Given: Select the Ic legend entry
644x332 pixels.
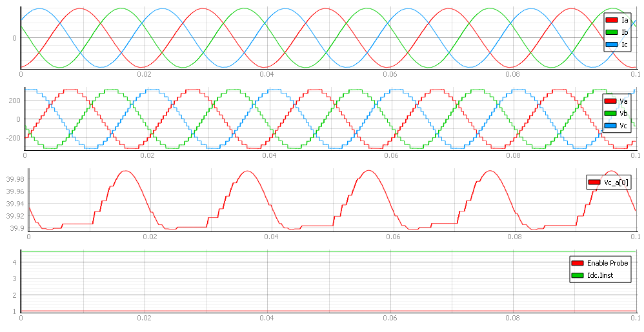Looking at the screenshot, I should coord(624,44).
